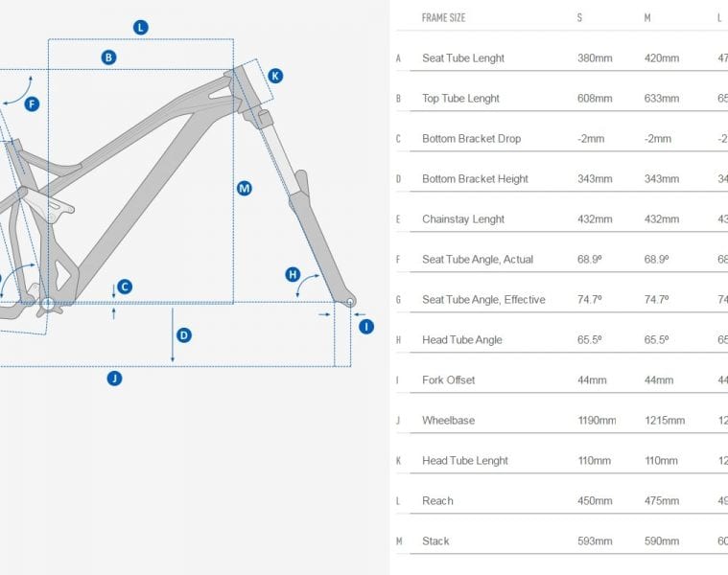Select the I fork offset marker on the diagram
The image size is (728, 575).
tap(366, 327)
